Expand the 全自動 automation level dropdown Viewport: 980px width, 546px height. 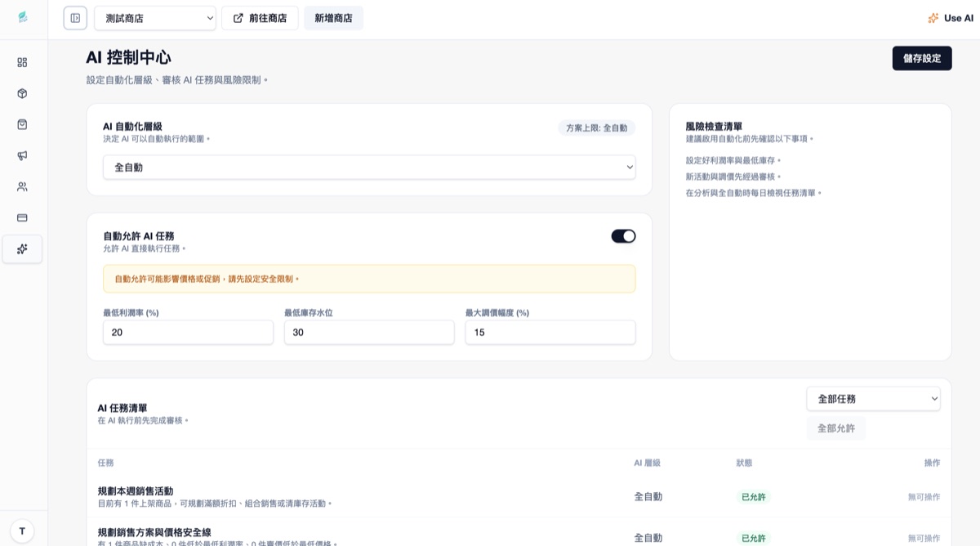tap(369, 167)
